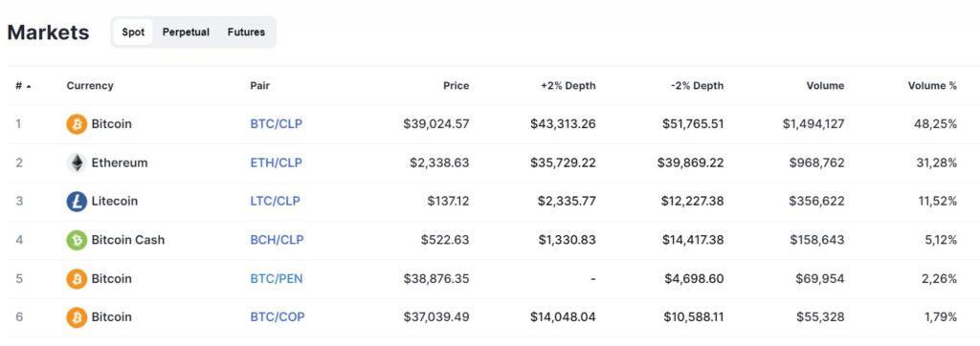Open the LTC/CLP pair link
Viewport: 980px width, 346px height.
coord(275,201)
